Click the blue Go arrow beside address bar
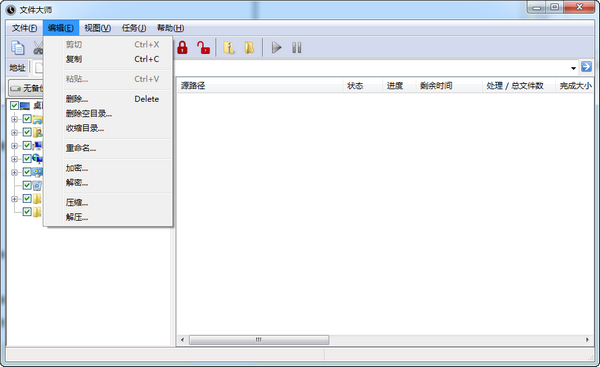Image resolution: width=600 pixels, height=367 pixels. pos(586,67)
